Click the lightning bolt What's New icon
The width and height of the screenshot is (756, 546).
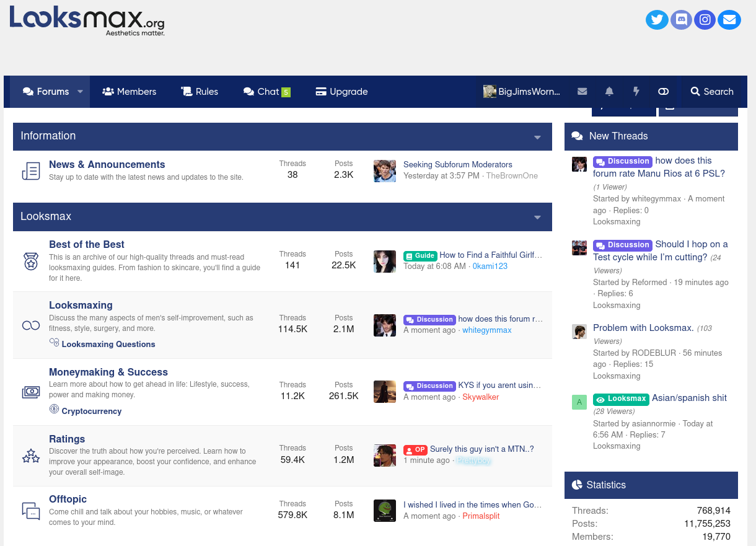click(x=636, y=92)
